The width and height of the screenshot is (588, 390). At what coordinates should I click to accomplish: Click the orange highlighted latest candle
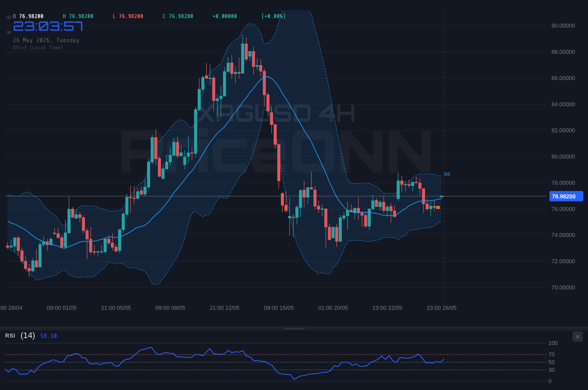click(438, 207)
